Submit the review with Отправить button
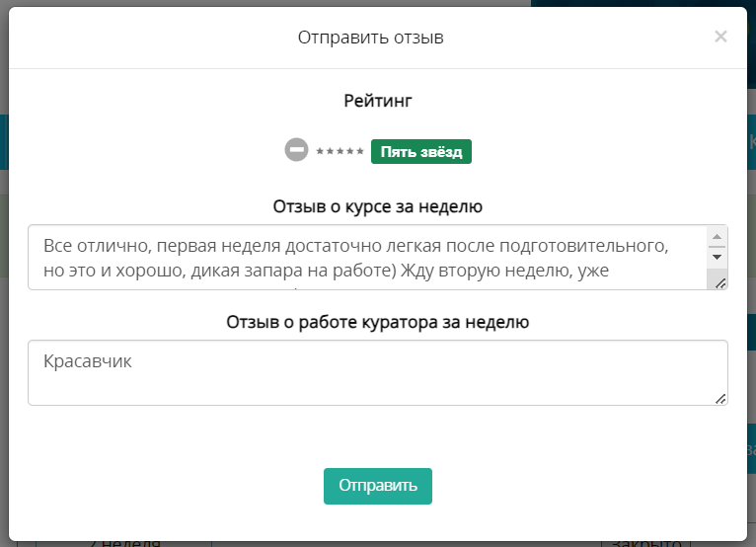The width and height of the screenshot is (756, 547). (378, 486)
